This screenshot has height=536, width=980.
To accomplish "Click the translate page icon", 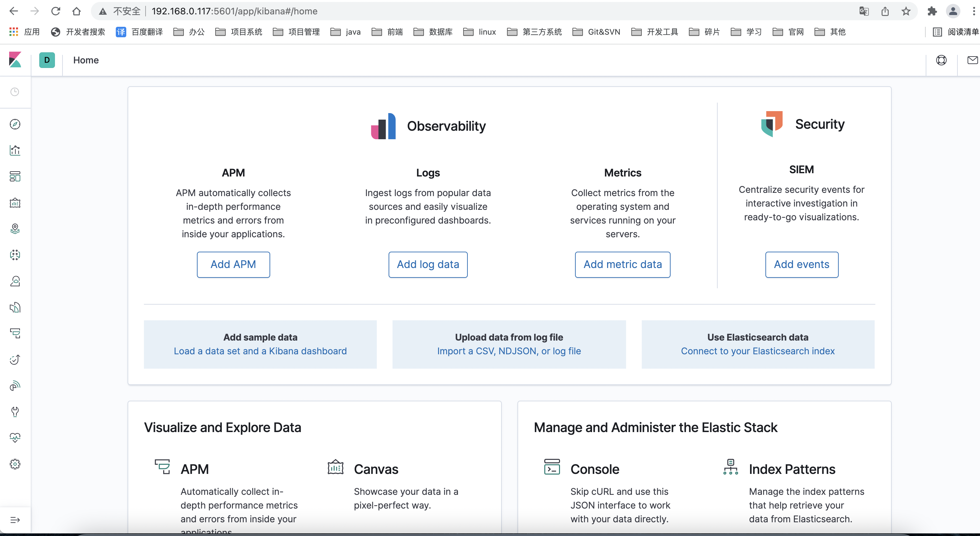I will point(864,11).
